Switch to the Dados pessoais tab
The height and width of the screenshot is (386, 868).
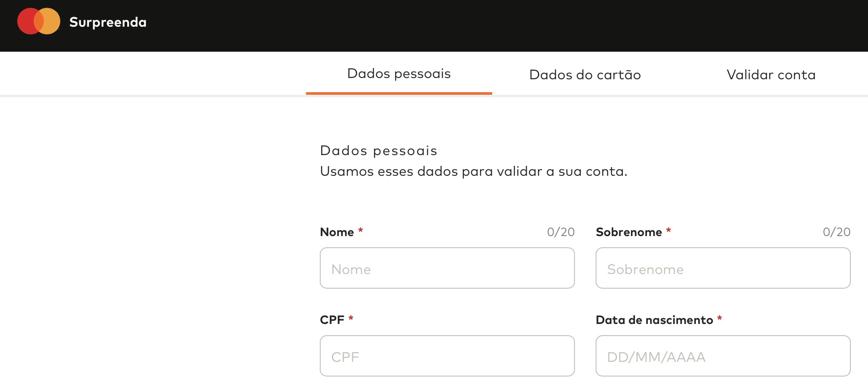coord(399,74)
